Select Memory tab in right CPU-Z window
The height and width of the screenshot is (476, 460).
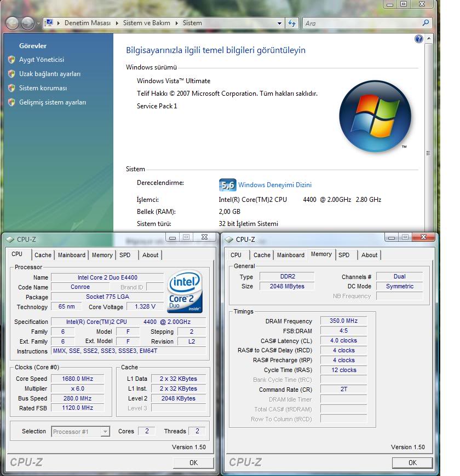tap(321, 254)
